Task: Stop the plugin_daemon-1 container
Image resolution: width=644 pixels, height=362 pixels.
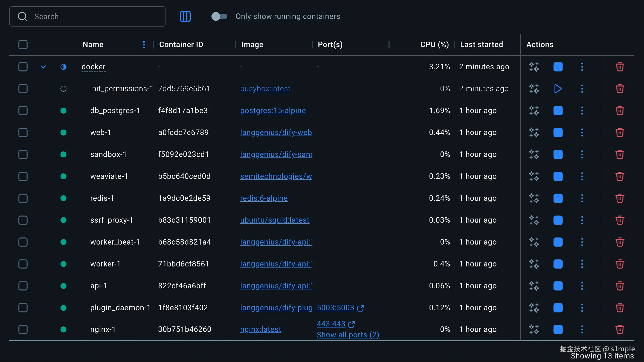Action: tap(558, 308)
